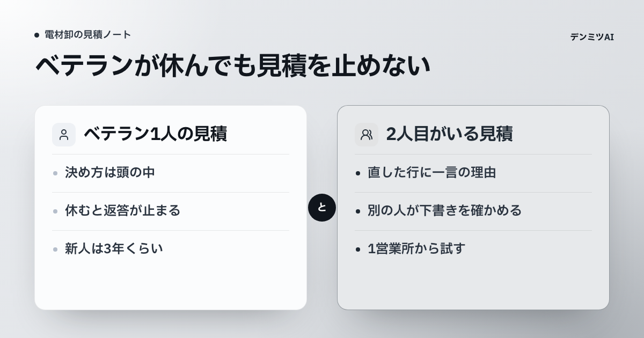Click the black circle と badge
The height and width of the screenshot is (338, 644).
click(322, 208)
